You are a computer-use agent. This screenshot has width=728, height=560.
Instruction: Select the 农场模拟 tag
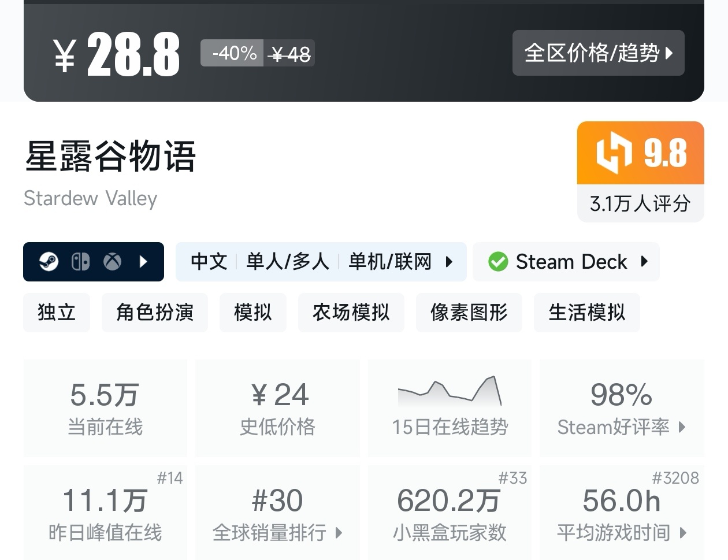click(351, 313)
